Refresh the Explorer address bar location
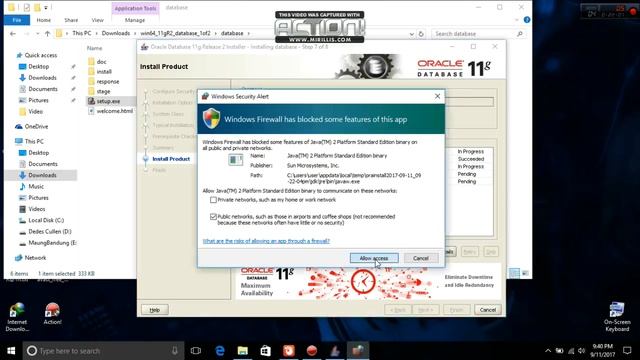This screenshot has height=360, width=640. point(421,34)
